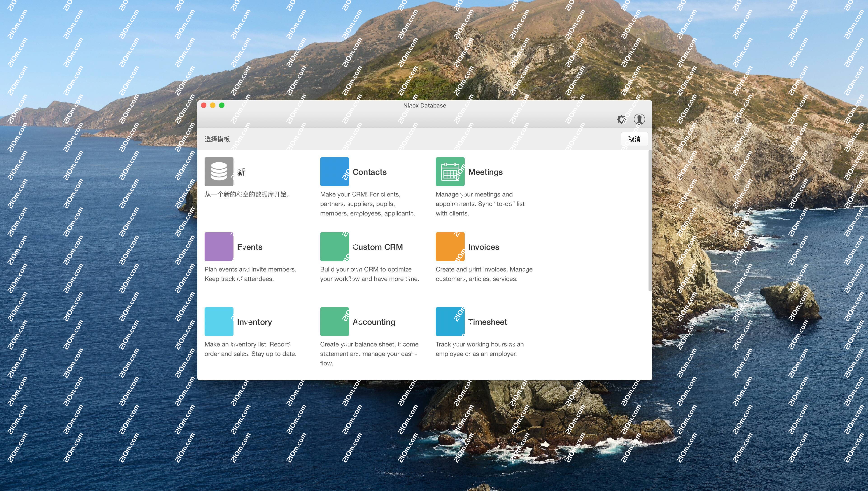Click the Contacts template title
868x491 pixels.
(x=369, y=172)
